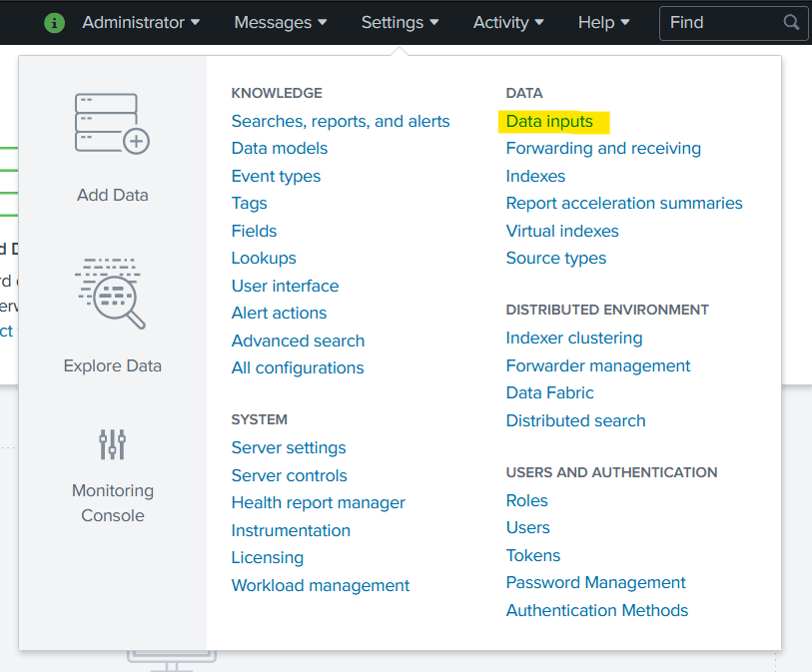Open User interface settings
812x672 pixels.
pyautogui.click(x=285, y=286)
